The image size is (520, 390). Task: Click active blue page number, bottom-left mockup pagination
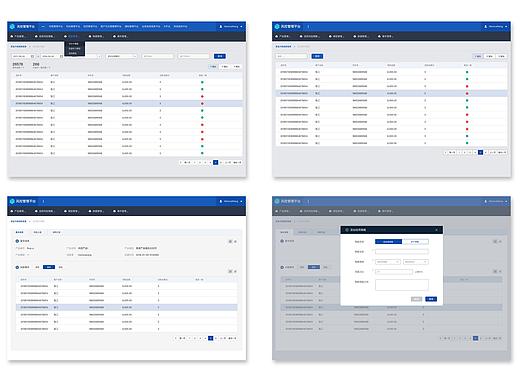tap(210, 338)
